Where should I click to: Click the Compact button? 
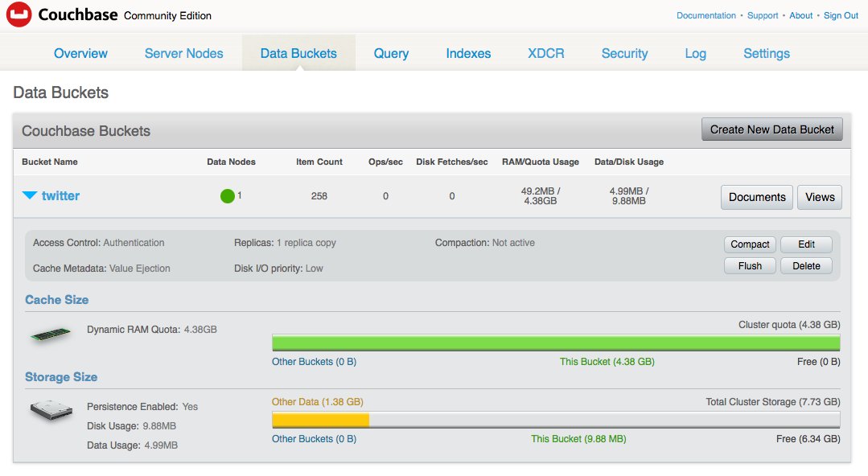point(750,244)
